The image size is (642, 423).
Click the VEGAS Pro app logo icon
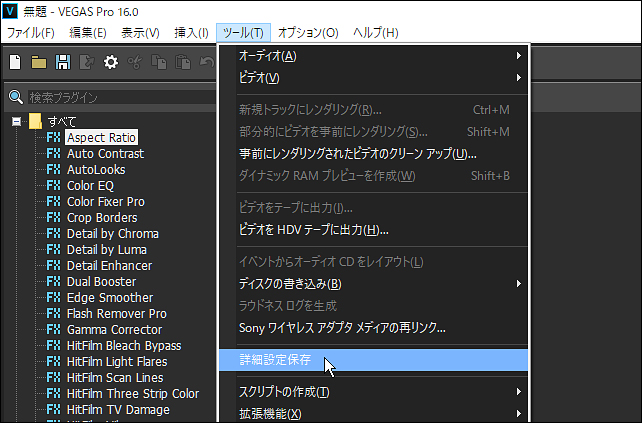point(10,11)
